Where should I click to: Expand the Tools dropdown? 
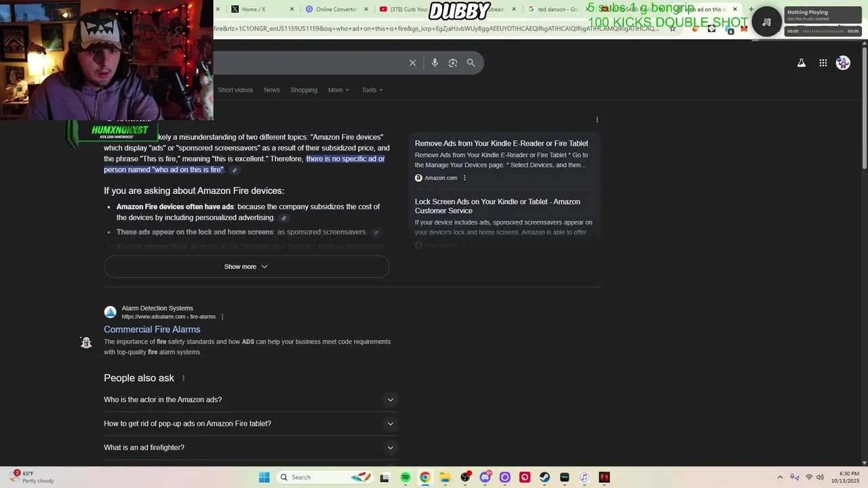372,89
